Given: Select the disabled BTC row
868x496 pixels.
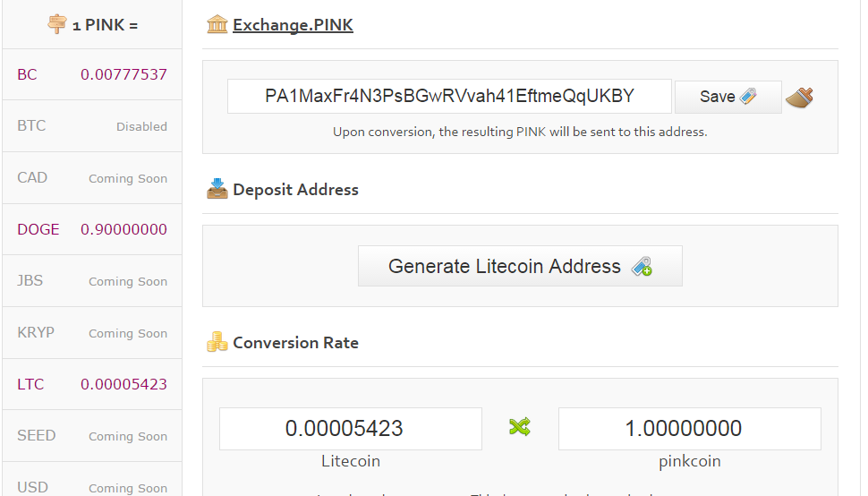Looking at the screenshot, I should 92,126.
